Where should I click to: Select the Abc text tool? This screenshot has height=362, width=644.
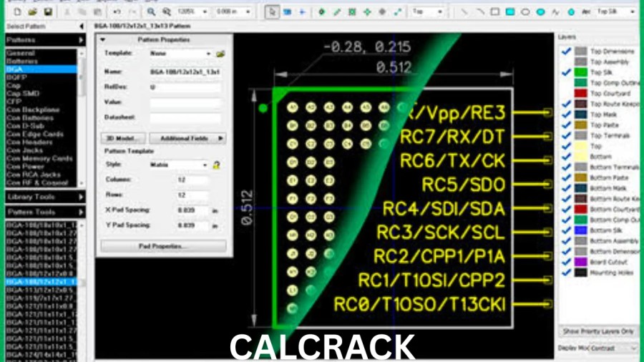click(586, 12)
